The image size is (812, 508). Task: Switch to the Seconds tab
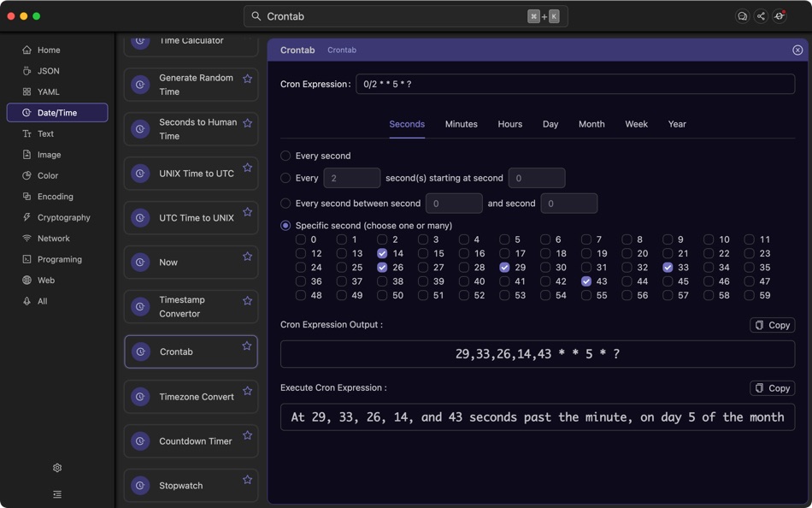coord(407,124)
